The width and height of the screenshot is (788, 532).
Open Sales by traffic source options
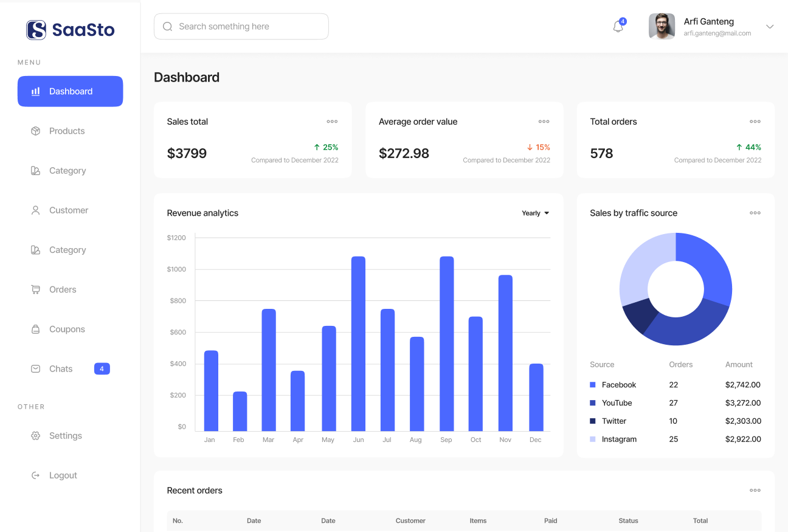[x=755, y=213]
